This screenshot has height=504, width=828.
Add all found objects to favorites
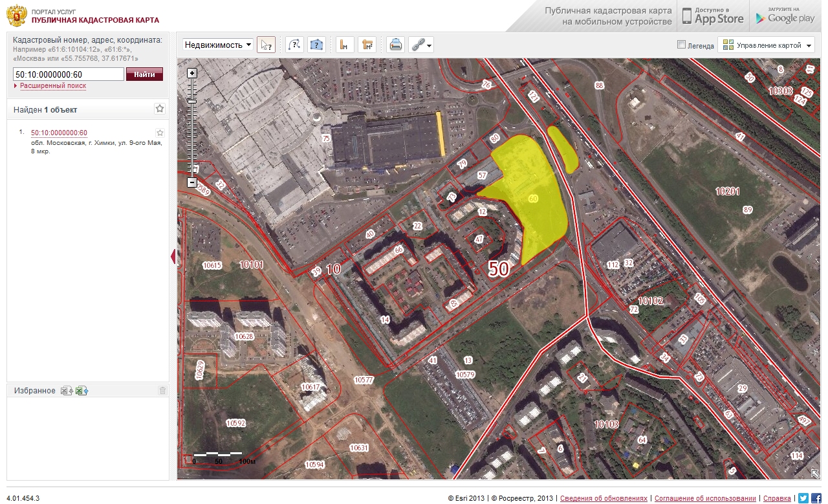pyautogui.click(x=160, y=109)
